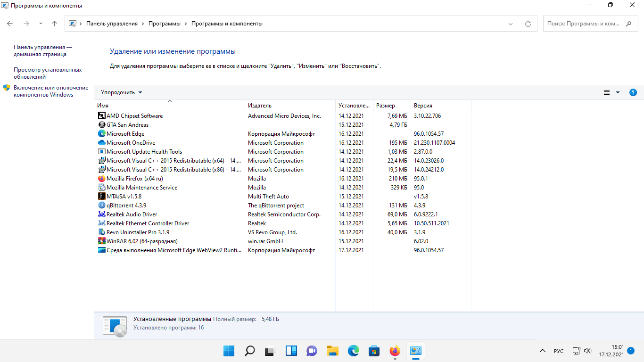This screenshot has height=362, width=644.
Task: Select Advanced Micro Devices, Inc. publisher cell
Action: (x=284, y=115)
